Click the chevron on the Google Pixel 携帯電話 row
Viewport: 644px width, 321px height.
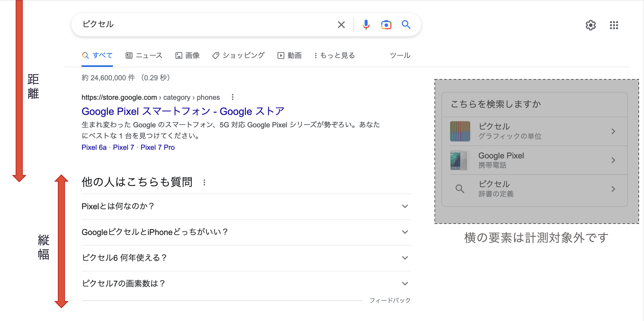[613, 160]
